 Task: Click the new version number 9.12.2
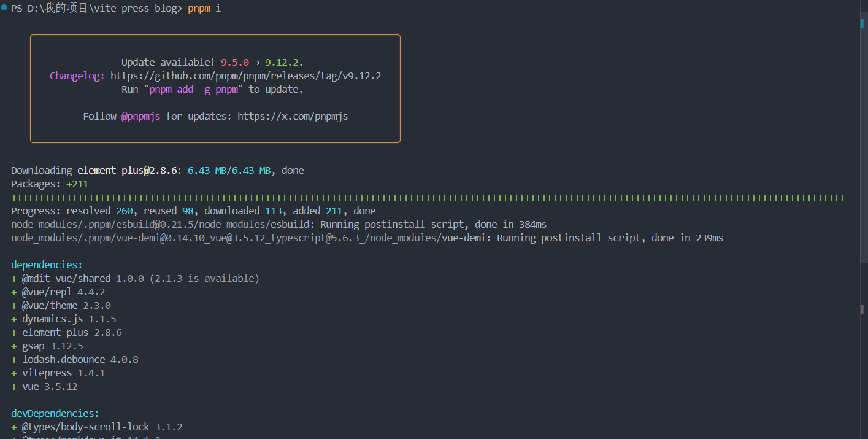(x=283, y=62)
